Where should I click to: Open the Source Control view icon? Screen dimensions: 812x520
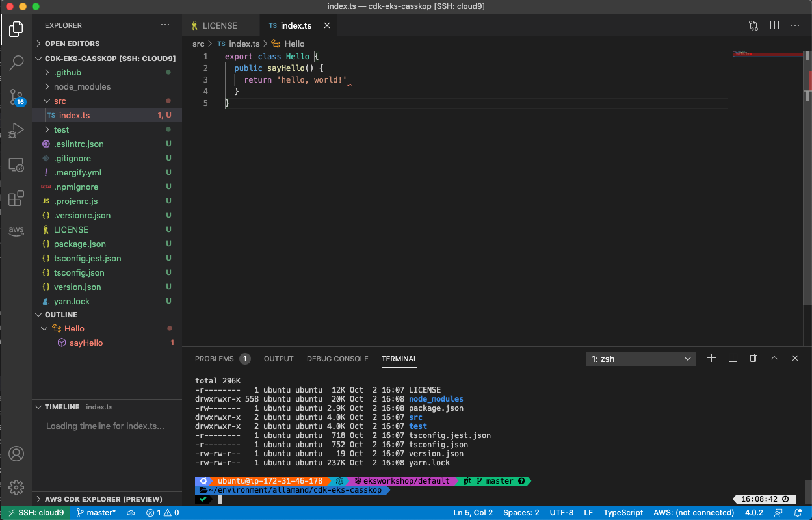coord(16,97)
